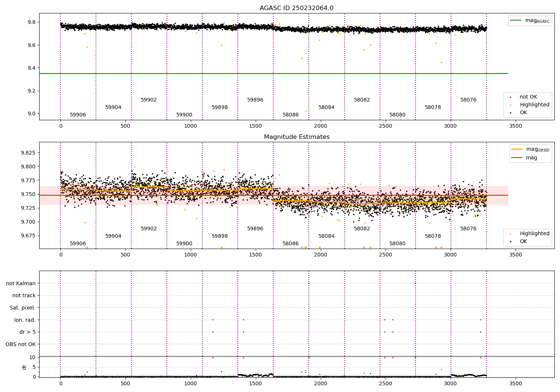
Task: Click the plot title AGASC ID 250232064.0
Action: [x=296, y=8]
